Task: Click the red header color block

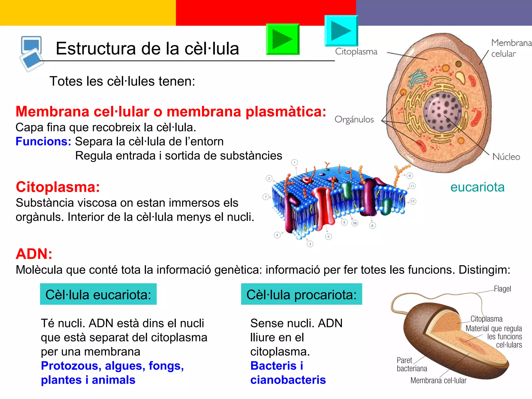Action: pyautogui.click(x=249, y=12)
